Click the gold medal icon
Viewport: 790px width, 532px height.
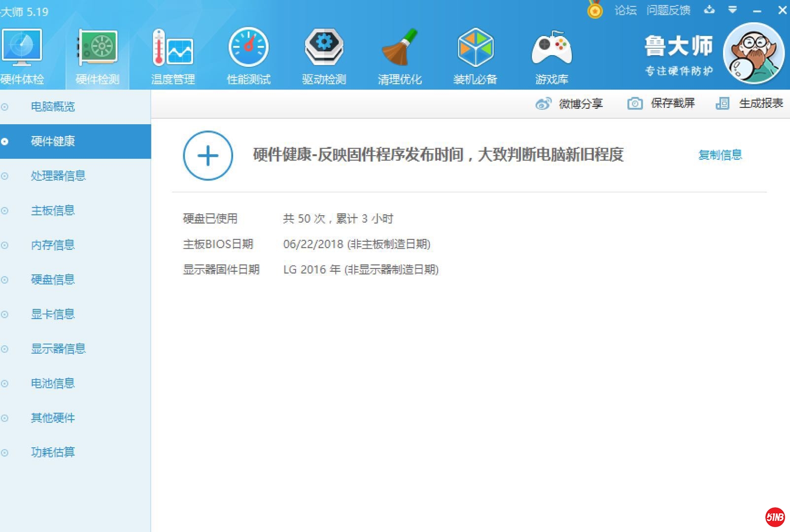coord(595,10)
